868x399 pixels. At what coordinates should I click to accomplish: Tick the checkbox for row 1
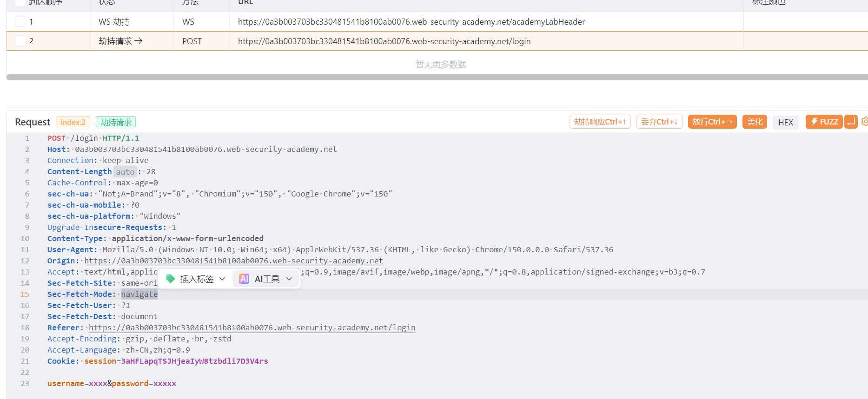click(20, 21)
